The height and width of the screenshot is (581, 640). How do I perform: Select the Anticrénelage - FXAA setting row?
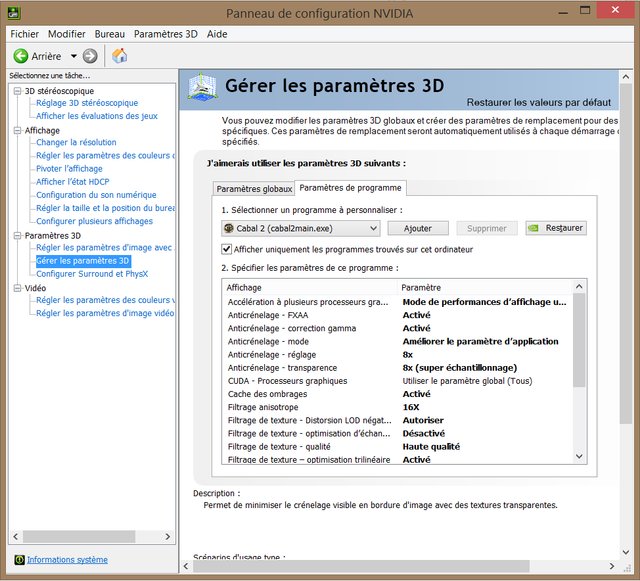(397, 315)
